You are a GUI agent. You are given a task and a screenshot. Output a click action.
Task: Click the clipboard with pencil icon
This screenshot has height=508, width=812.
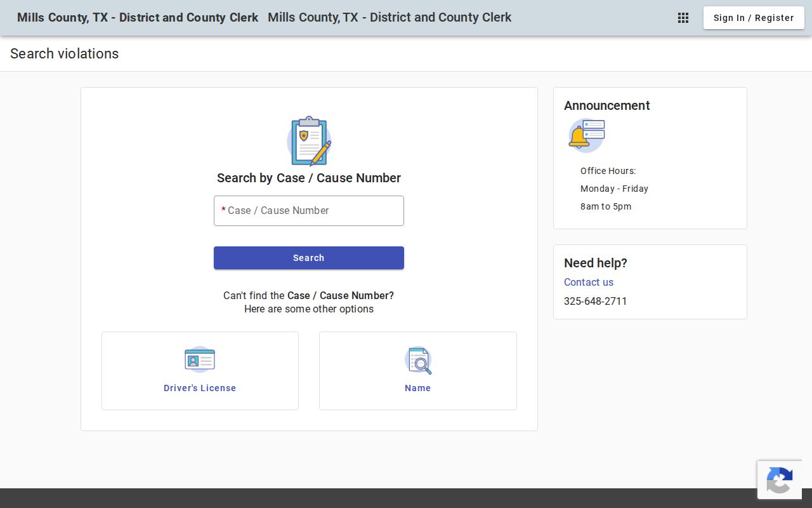tap(309, 141)
